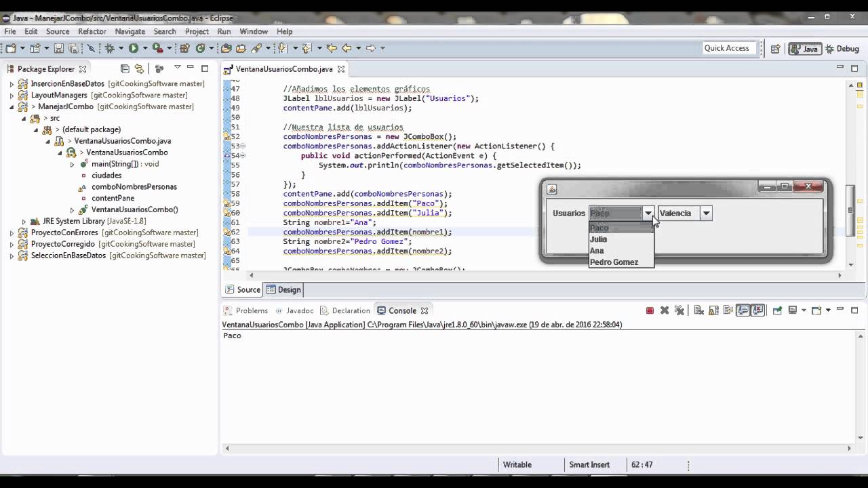Toggle Word Wrap in Console toolbar
This screenshot has height=488, width=868.
click(x=728, y=310)
